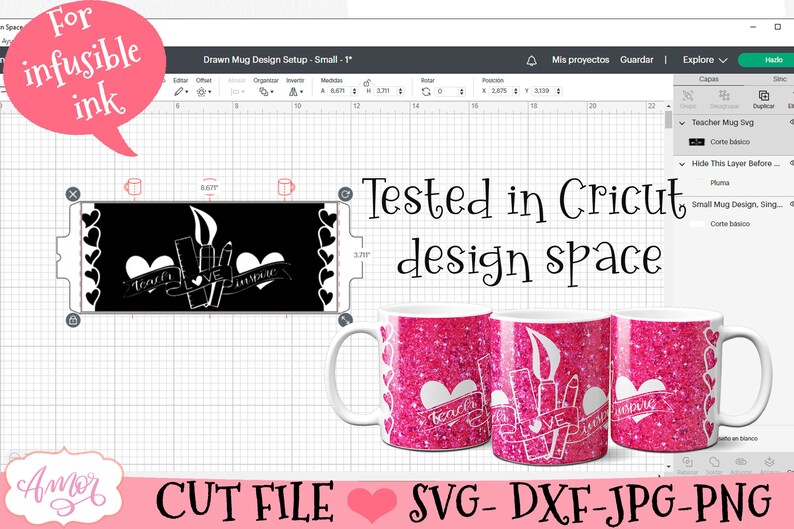The image size is (794, 529).
Task: Open the Organizar arrange tool
Action: pyautogui.click(x=263, y=92)
